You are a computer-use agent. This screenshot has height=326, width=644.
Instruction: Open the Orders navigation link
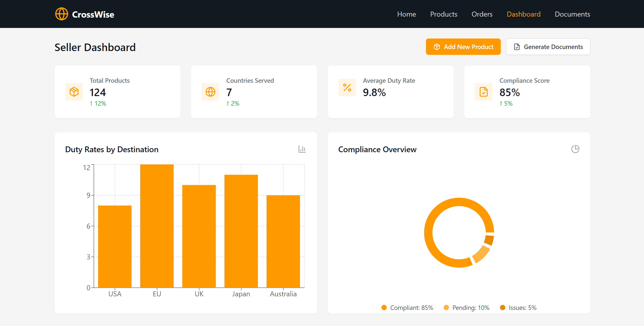pos(482,14)
